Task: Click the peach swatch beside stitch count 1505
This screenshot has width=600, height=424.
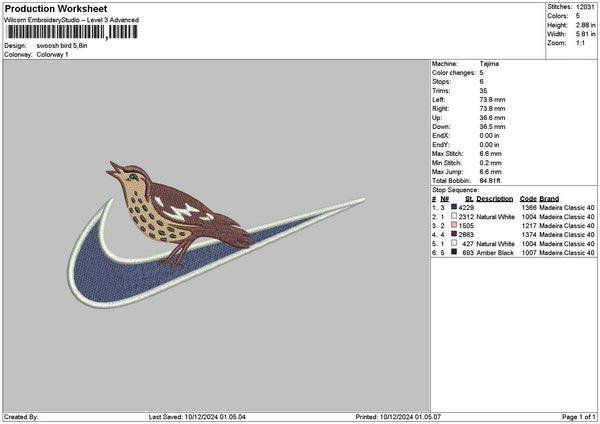Action: point(454,225)
